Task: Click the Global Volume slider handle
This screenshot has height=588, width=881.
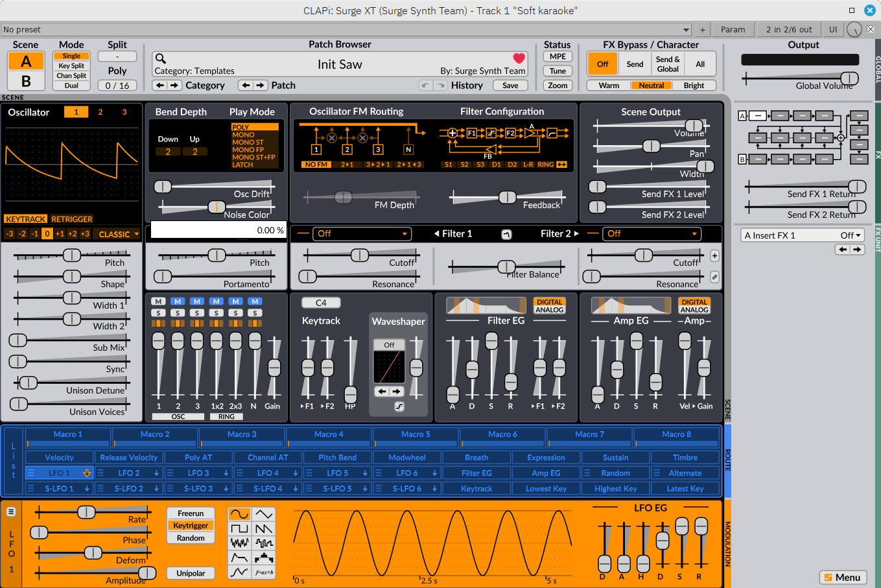Action: (849, 78)
